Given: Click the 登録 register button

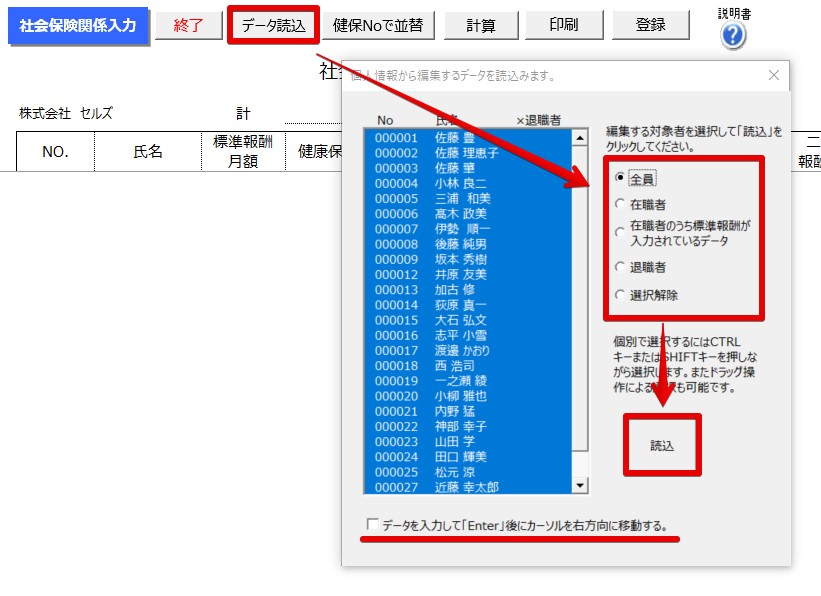Looking at the screenshot, I should (651, 26).
